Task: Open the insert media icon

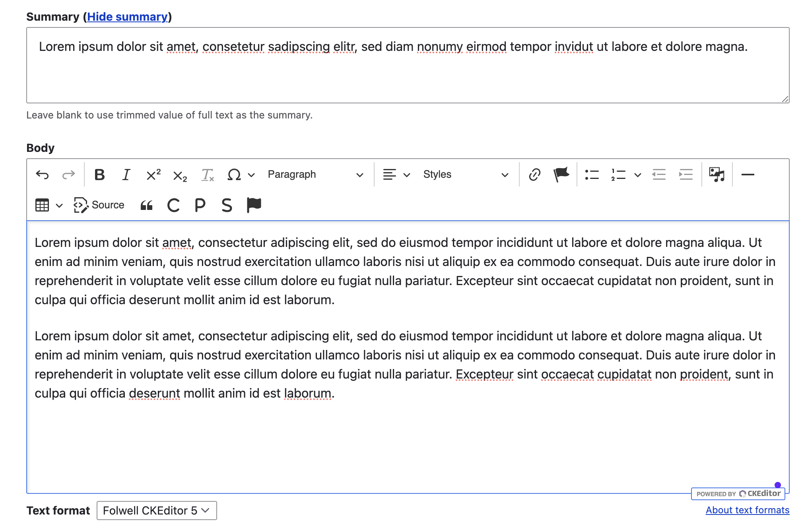Action: 717,175
